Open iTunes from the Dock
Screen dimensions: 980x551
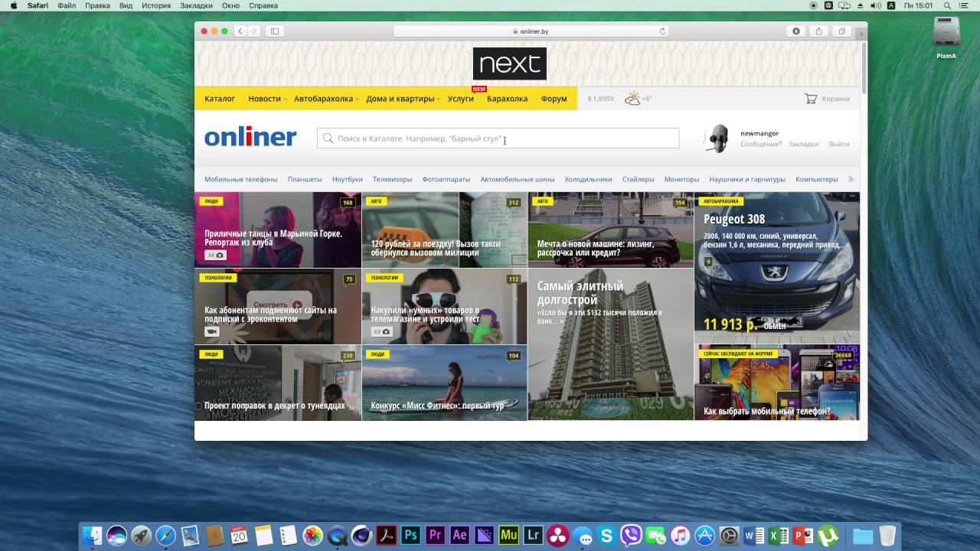point(680,536)
